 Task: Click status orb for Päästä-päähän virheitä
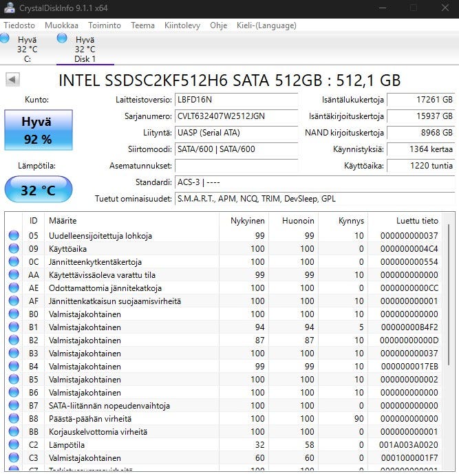[x=14, y=419]
